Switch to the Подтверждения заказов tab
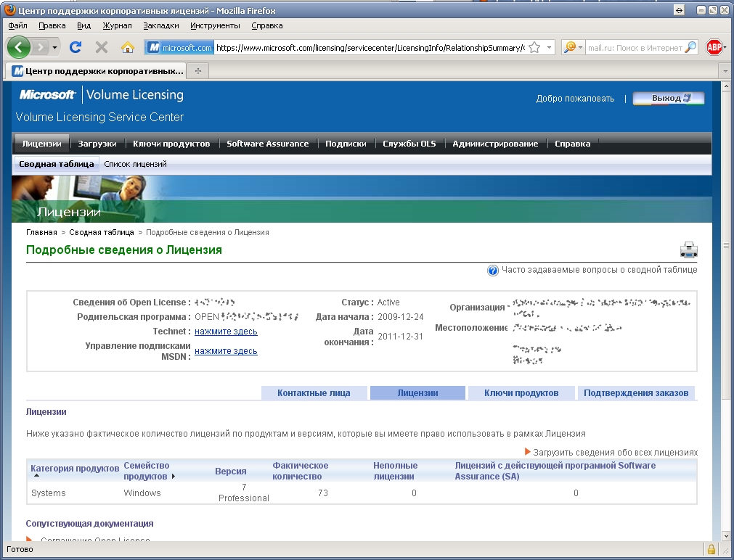Image resolution: width=734 pixels, height=560 pixels. coord(636,393)
